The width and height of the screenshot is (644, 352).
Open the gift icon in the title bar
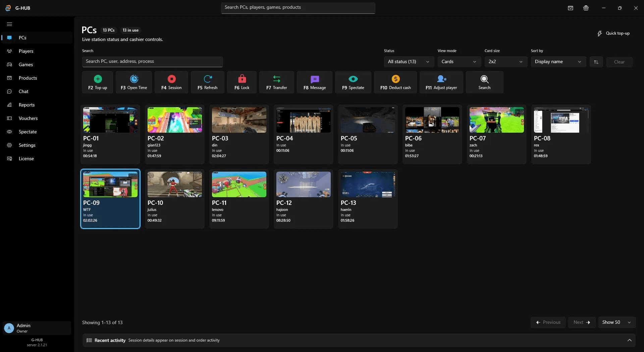586,8
